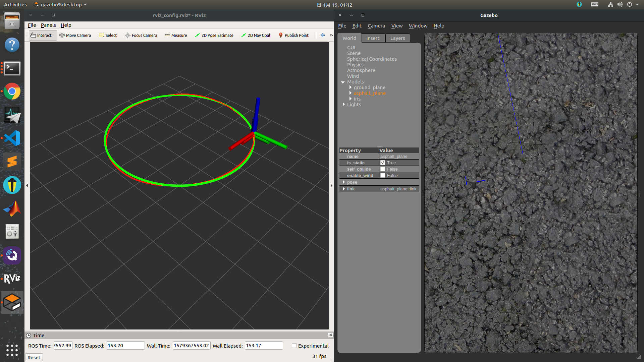Enable the Experimental checkbox

294,346
